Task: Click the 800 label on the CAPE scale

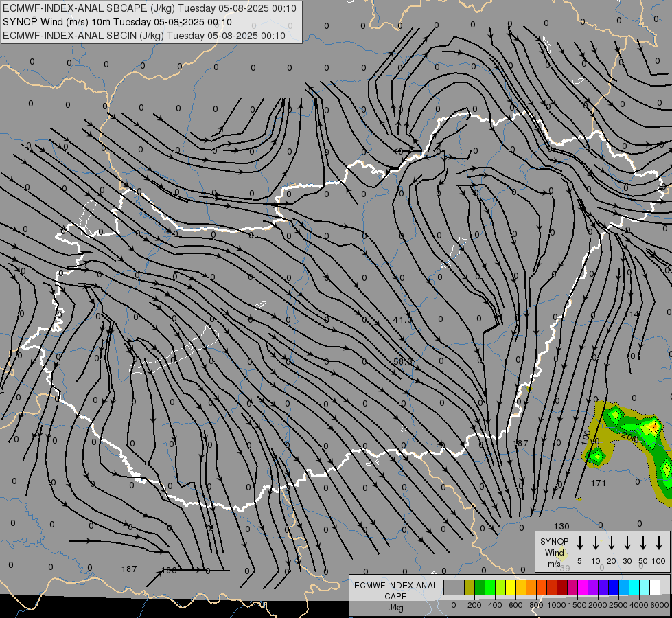Action: [x=536, y=605]
